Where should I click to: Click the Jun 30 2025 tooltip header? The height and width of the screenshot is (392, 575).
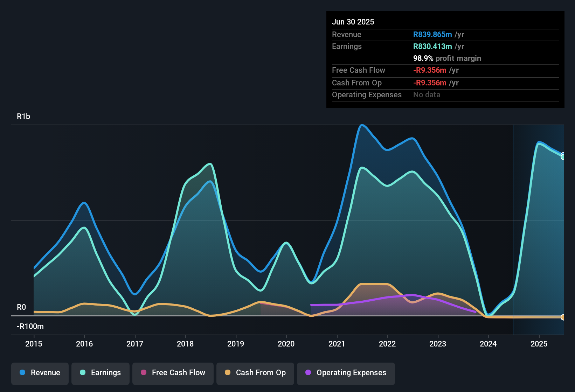click(x=353, y=22)
